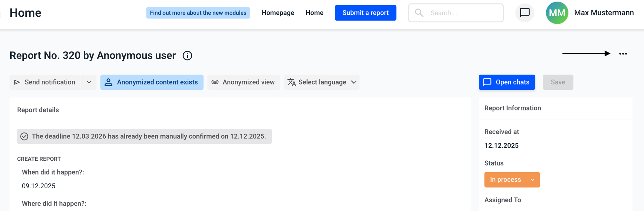This screenshot has height=211, width=644.
Task: Click the translate icon on Select language
Action: pyautogui.click(x=292, y=82)
